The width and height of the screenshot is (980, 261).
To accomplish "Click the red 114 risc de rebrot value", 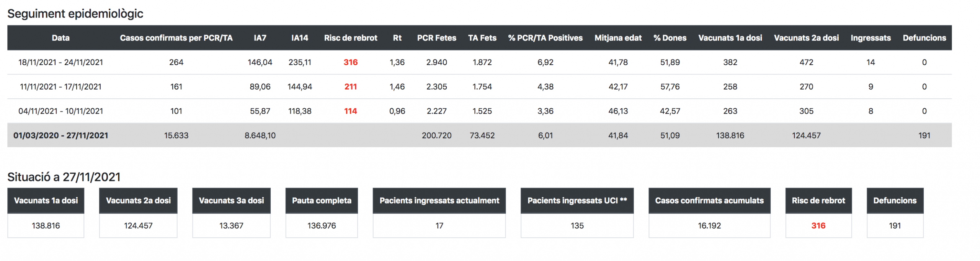I will coord(350,111).
